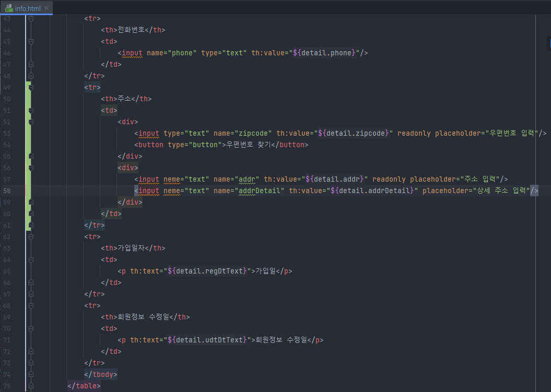Click the HTML file icon on info.html tab
Image resolution: width=551 pixels, height=392 pixels.
point(9,8)
